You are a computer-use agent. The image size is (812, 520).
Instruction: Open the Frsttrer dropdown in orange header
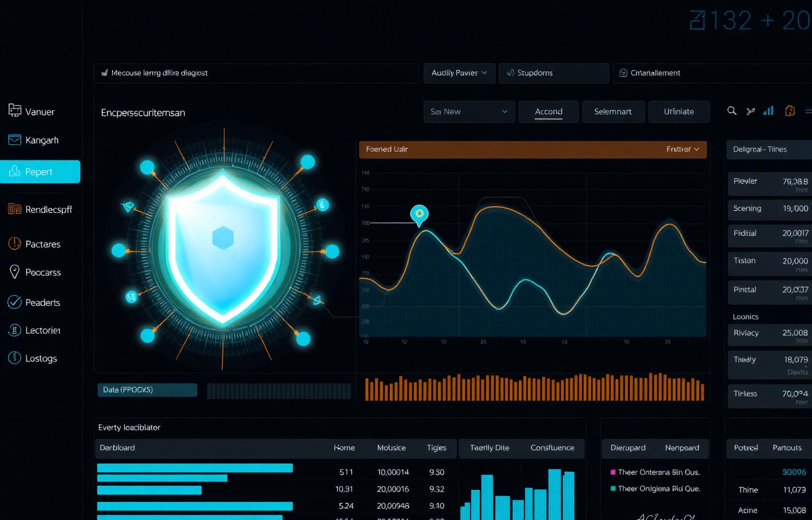click(x=683, y=149)
